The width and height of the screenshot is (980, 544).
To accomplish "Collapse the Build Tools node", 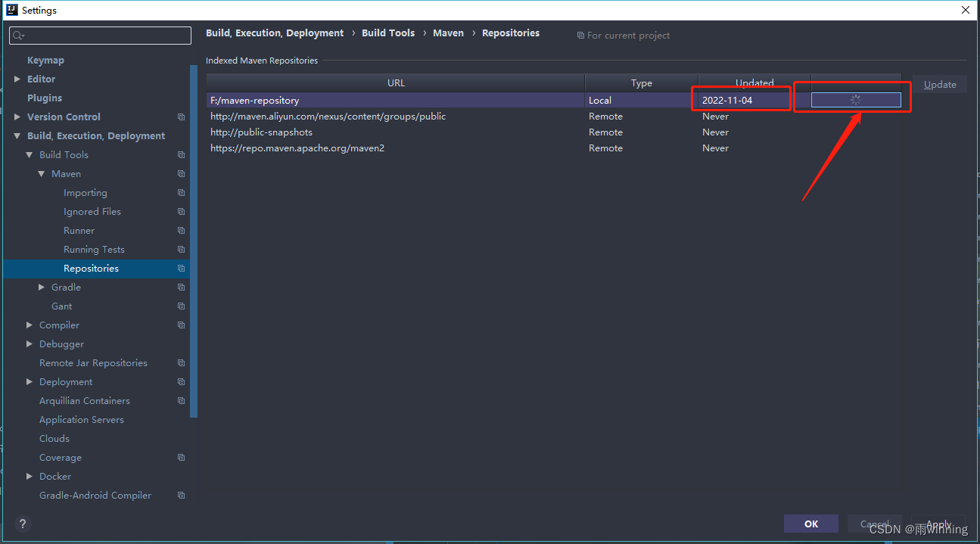I will click(30, 155).
